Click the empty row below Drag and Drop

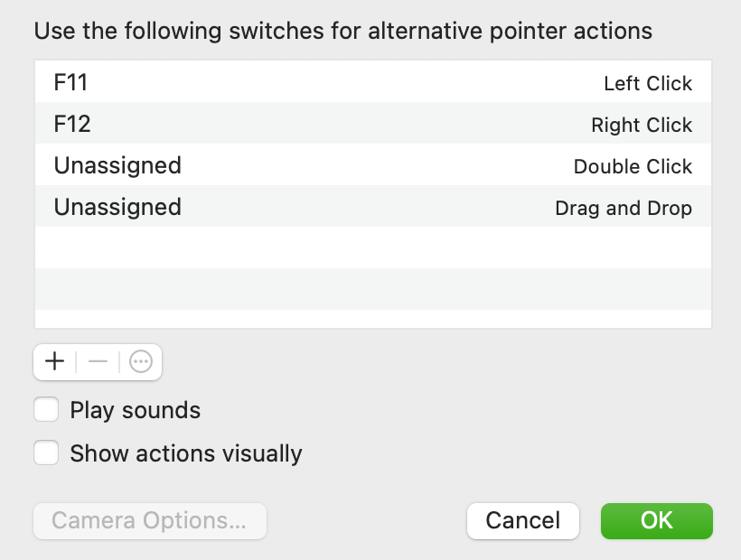[x=373, y=247]
